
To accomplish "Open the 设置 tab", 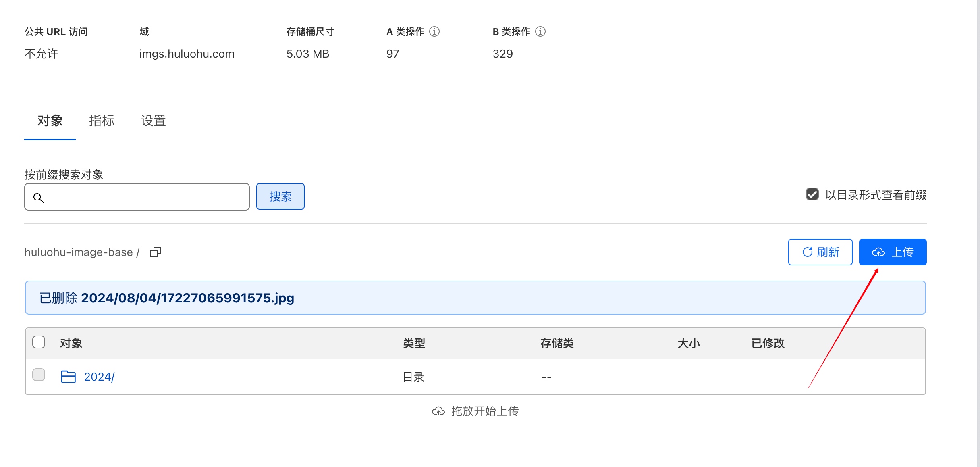I will coord(153,121).
